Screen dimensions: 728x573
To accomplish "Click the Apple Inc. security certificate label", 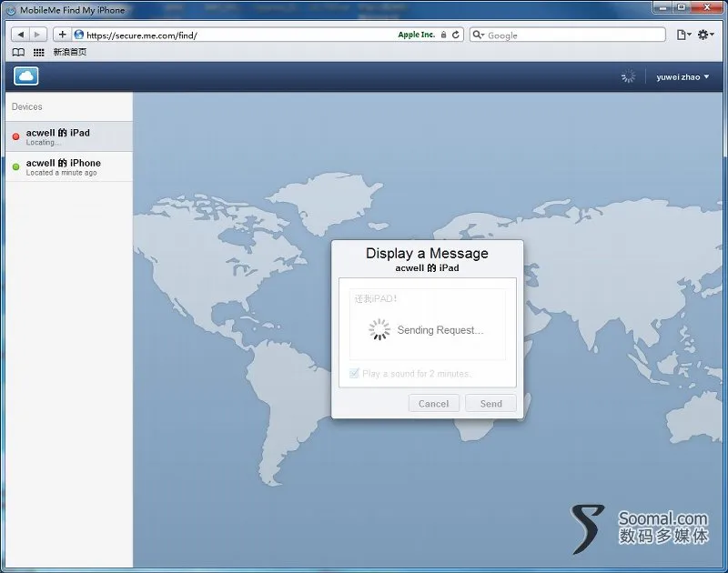I will (x=416, y=35).
